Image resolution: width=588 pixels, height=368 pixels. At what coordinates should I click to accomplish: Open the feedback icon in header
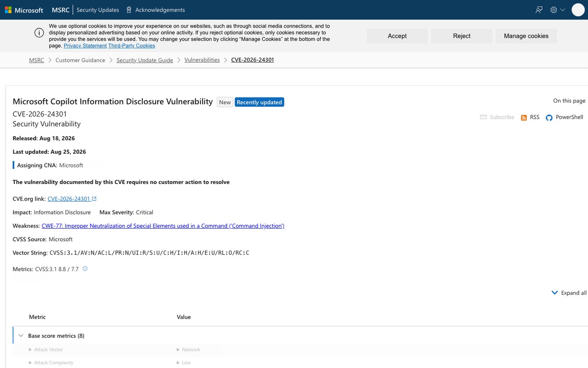539,10
